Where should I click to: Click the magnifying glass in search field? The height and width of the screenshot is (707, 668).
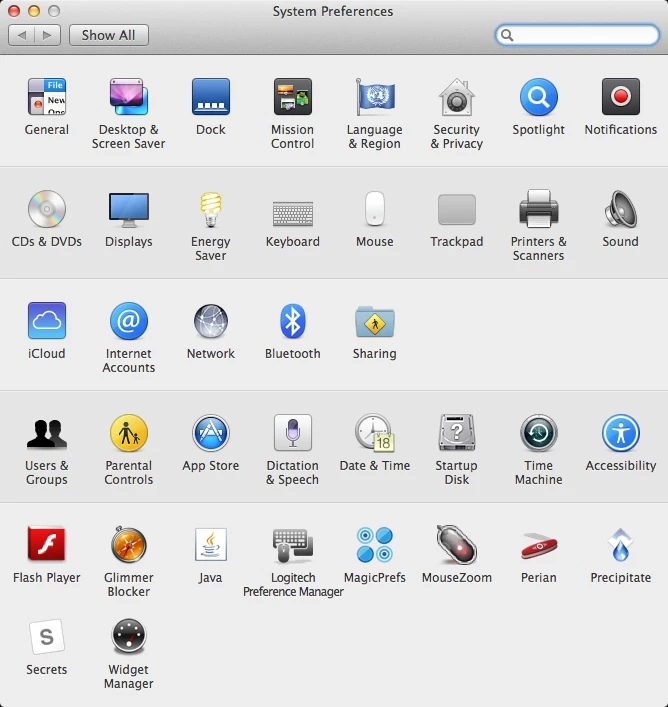pyautogui.click(x=507, y=35)
